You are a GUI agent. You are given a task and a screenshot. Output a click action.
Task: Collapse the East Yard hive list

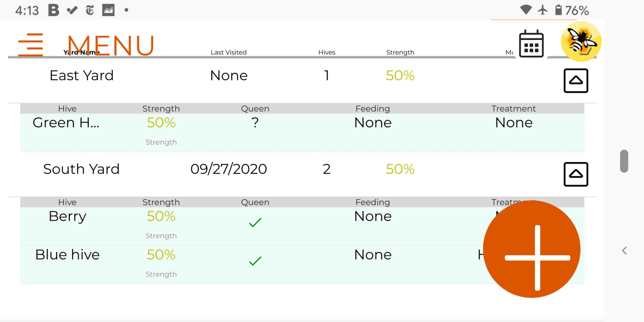pyautogui.click(x=576, y=80)
